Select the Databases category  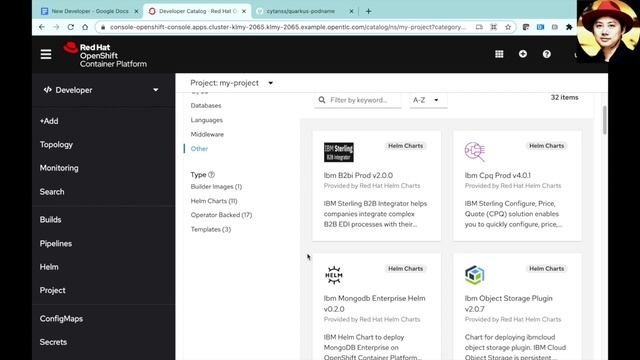coord(206,105)
